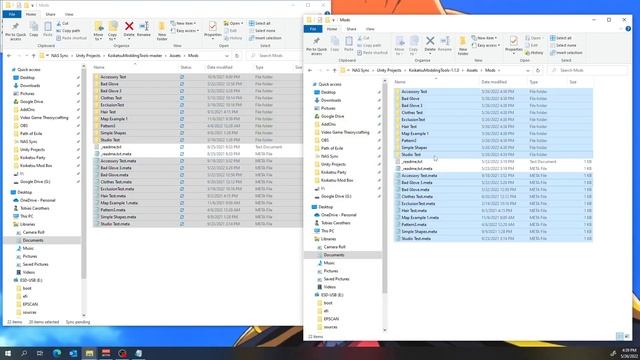Image resolution: width=640 pixels, height=360 pixels.
Task: Click Up arrow in left window navigation bar
Action: [x=33, y=56]
